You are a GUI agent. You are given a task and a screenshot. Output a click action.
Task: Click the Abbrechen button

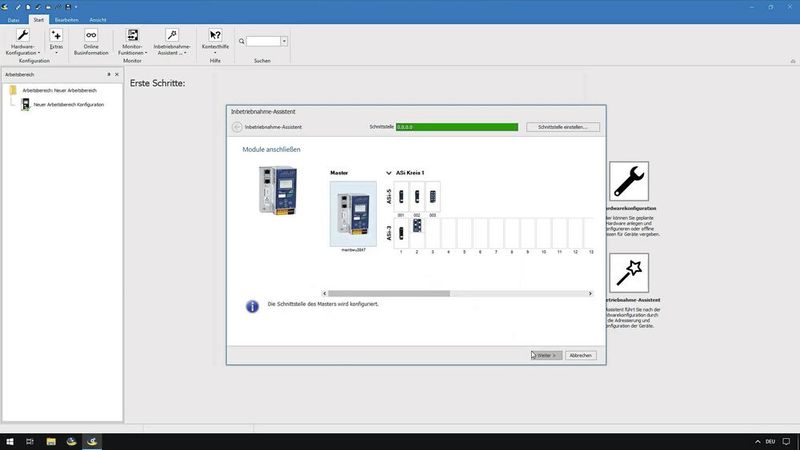581,355
